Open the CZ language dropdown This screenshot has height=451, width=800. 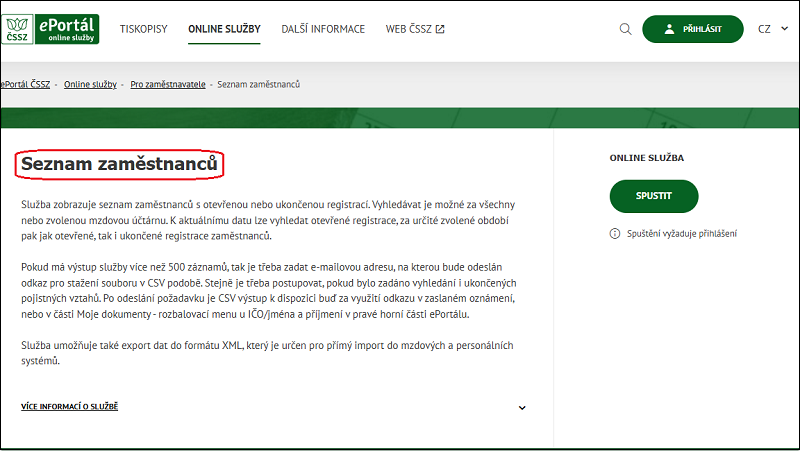(772, 29)
